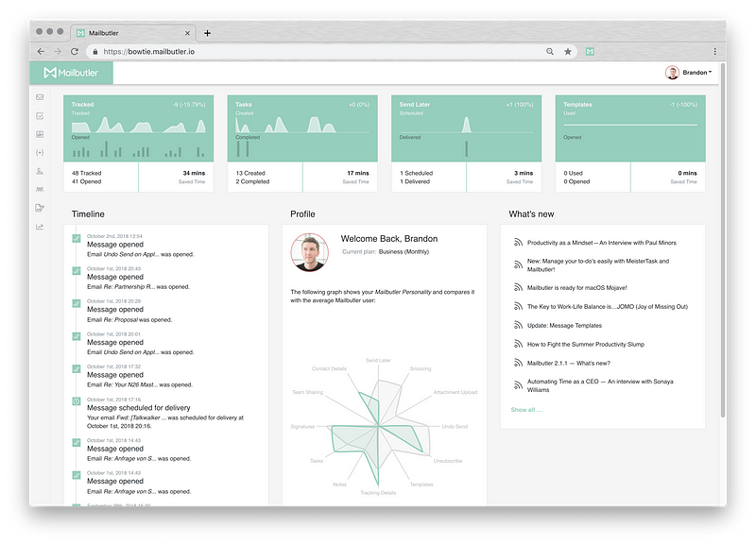The width and height of the screenshot is (756, 545).
Task: Open the envelope mail icon in sidebar
Action: coord(40,97)
